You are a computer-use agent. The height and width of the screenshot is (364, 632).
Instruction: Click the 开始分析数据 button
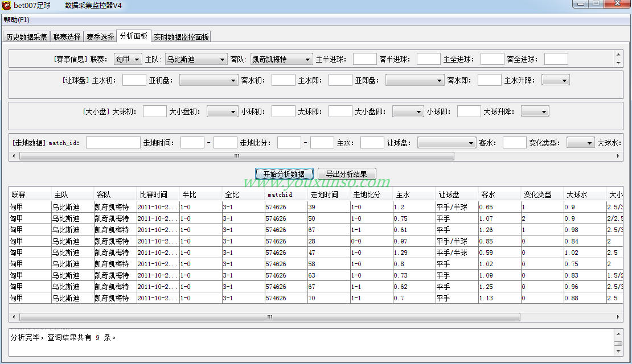click(x=284, y=174)
